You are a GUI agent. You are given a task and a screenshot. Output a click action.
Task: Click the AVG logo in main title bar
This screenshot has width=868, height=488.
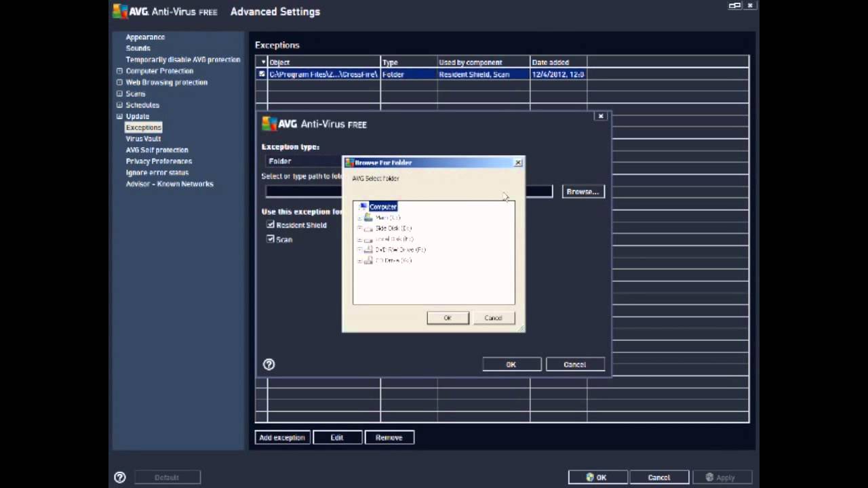pos(119,12)
